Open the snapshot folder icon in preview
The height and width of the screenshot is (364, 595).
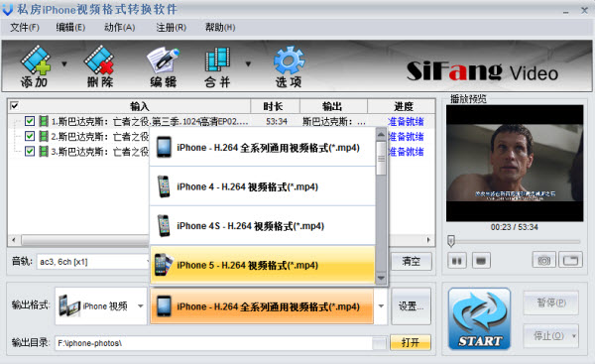(570, 261)
